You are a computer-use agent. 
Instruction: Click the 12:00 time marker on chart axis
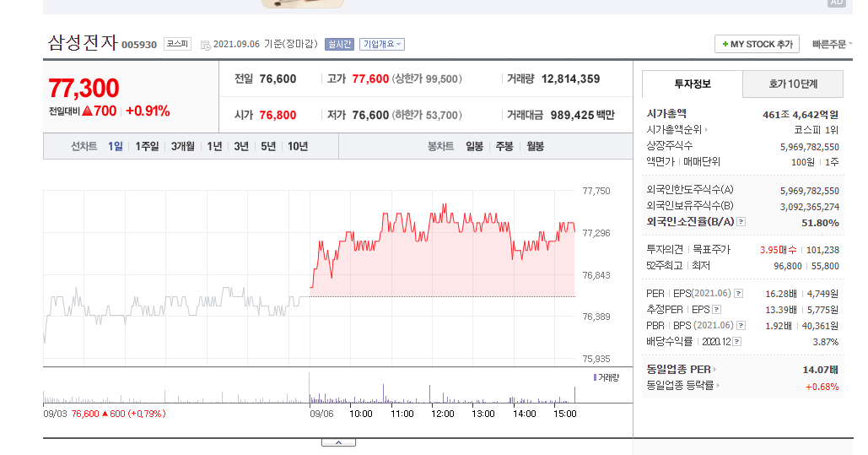[442, 414]
